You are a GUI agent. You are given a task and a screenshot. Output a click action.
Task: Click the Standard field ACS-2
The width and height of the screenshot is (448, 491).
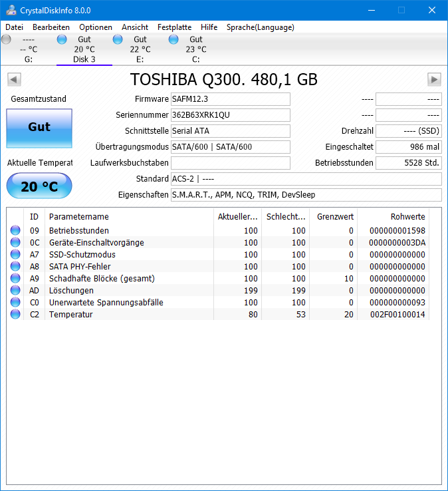pyautogui.click(x=306, y=179)
